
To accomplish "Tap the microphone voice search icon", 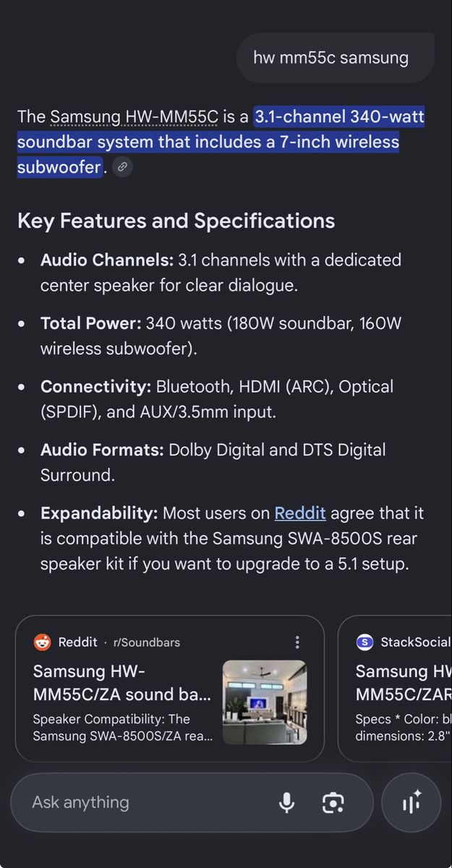I will pos(286,802).
